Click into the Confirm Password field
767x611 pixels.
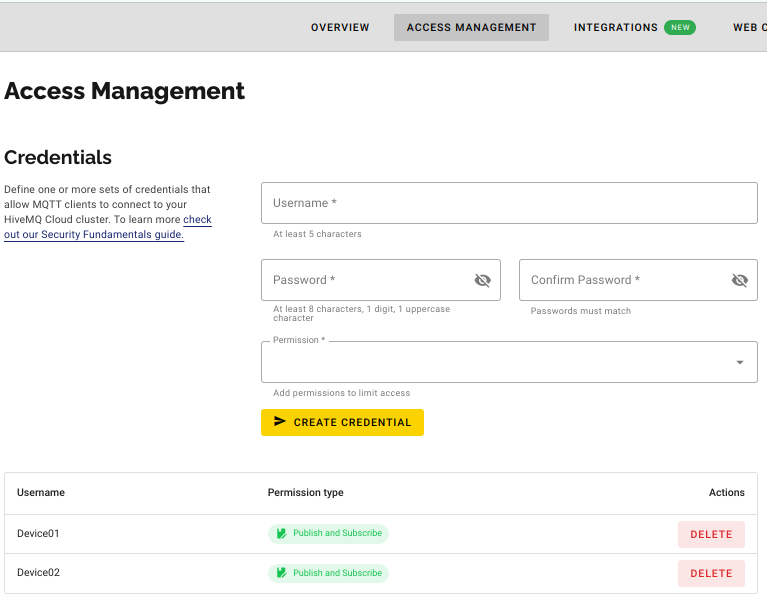pos(622,280)
